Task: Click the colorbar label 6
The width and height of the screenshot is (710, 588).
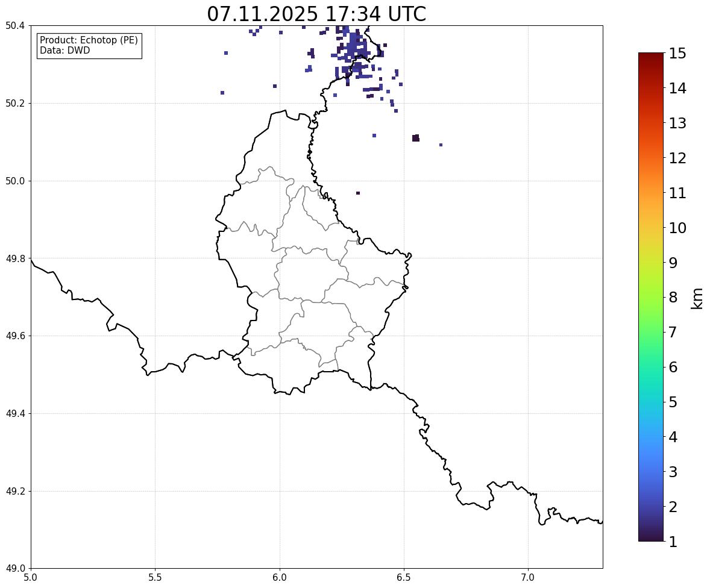Action: point(673,367)
